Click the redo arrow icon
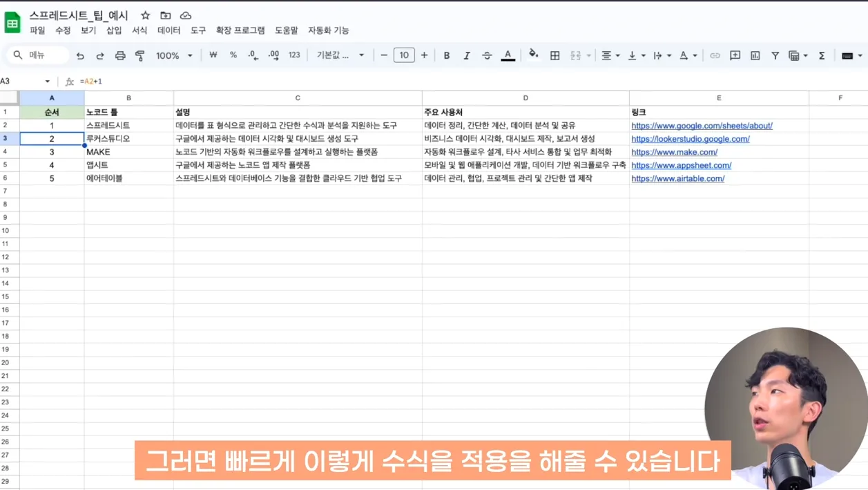The height and width of the screenshot is (490, 868). tap(100, 55)
